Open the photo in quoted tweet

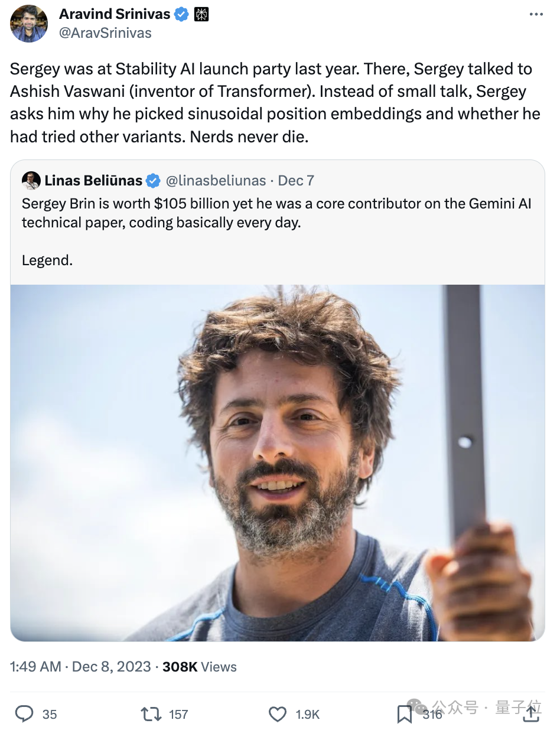pyautogui.click(x=278, y=463)
